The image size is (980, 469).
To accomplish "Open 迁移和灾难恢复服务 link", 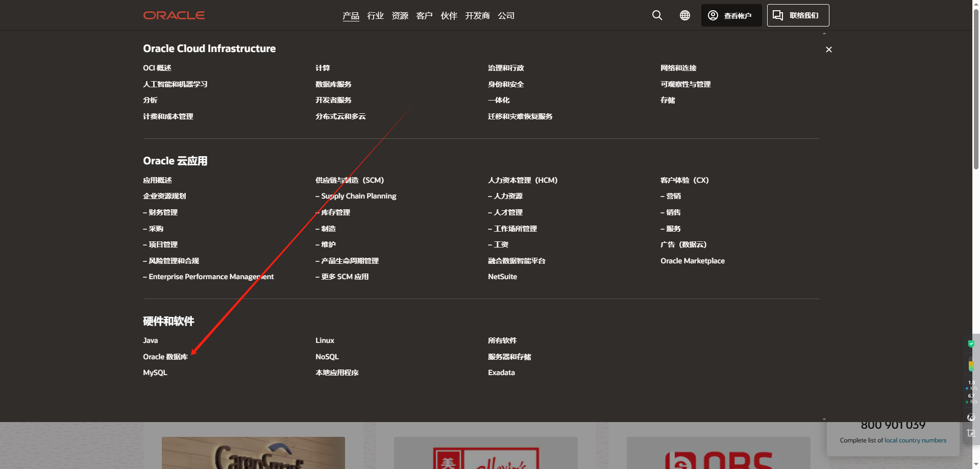I will pyautogui.click(x=520, y=116).
